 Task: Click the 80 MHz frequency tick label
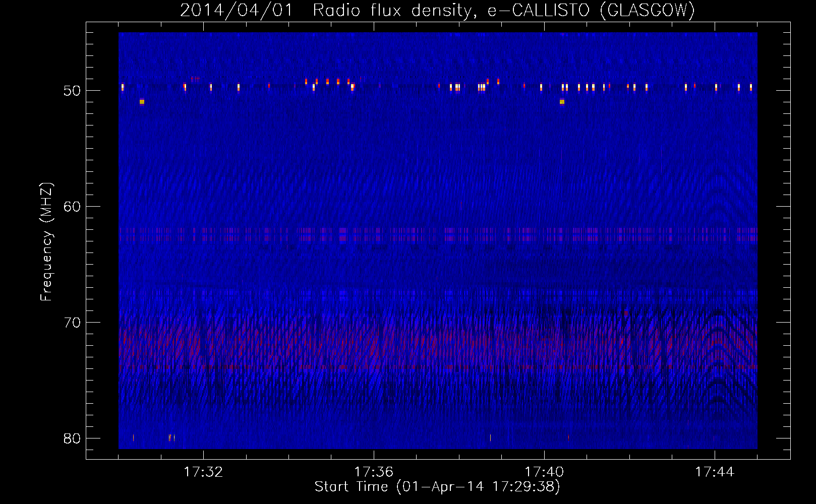tap(72, 438)
